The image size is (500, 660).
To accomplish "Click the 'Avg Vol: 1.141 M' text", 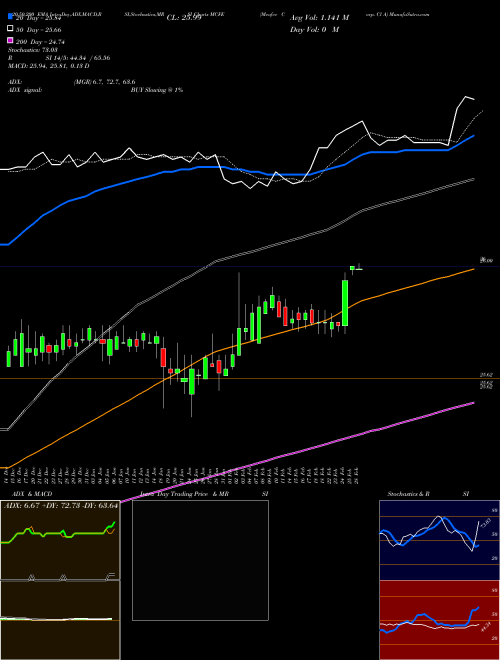I will point(319,18).
